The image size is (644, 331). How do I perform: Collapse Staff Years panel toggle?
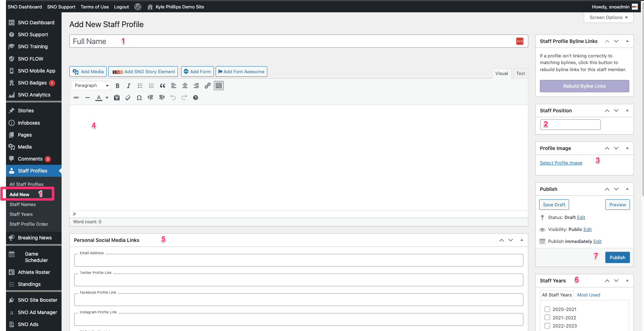click(x=627, y=281)
